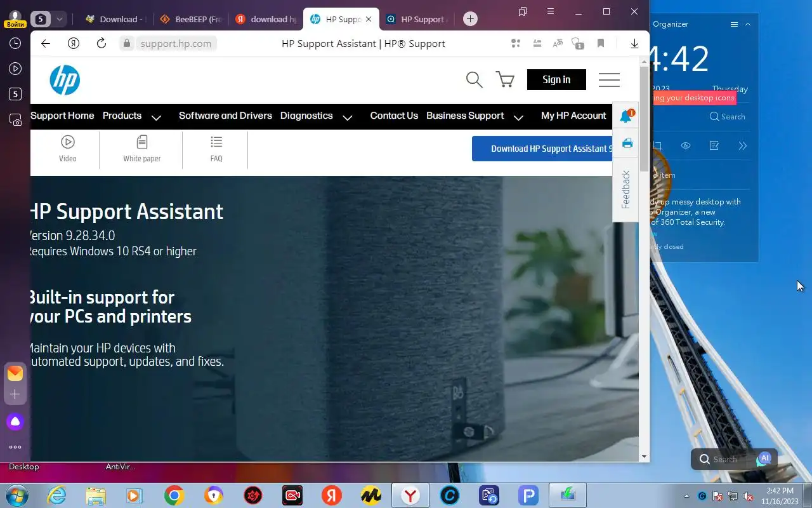Click the padlock site security icon
This screenshot has height=508, width=812.
127,43
